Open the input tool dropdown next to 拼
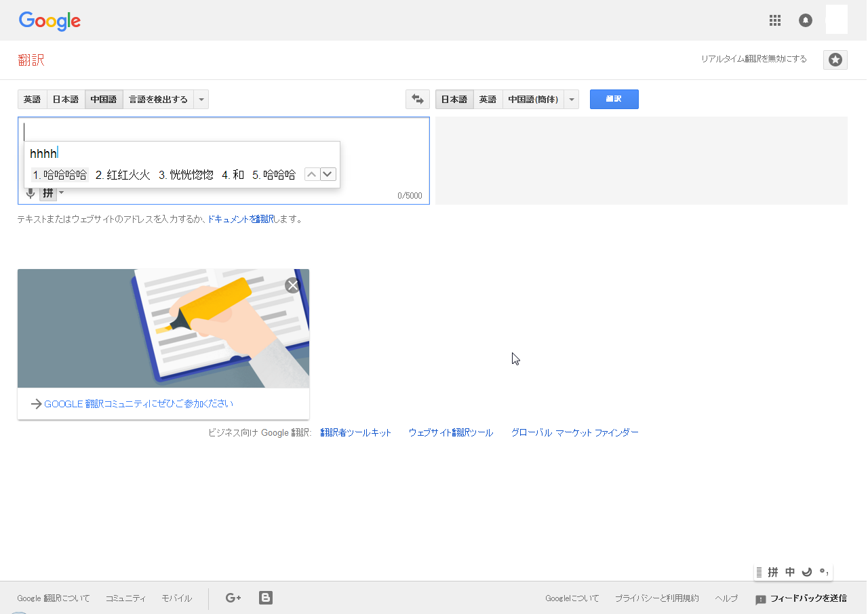 tap(62, 193)
